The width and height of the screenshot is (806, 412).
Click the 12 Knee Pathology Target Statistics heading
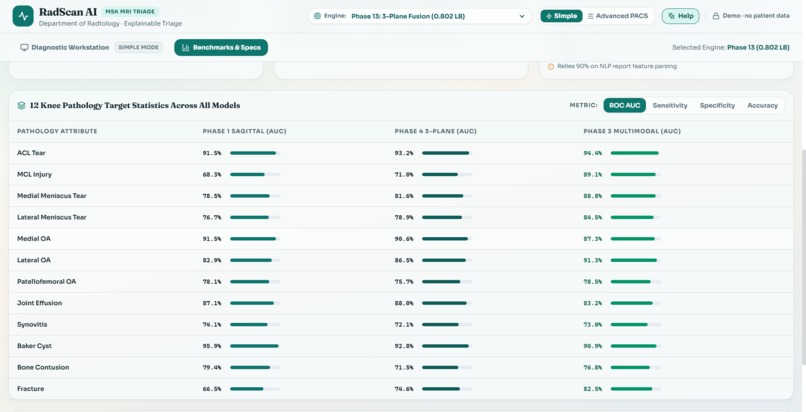135,105
